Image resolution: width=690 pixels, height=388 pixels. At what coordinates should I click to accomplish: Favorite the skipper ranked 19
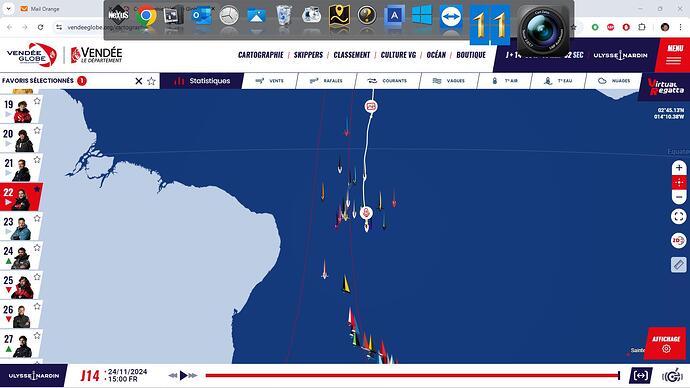click(x=37, y=101)
